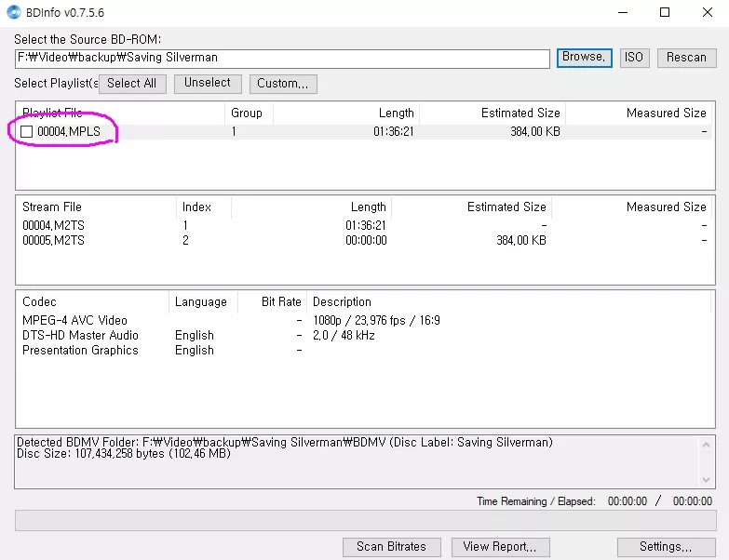The image size is (729, 560).
Task: Click the 2.0 / 48 kHz description
Action: click(x=344, y=335)
